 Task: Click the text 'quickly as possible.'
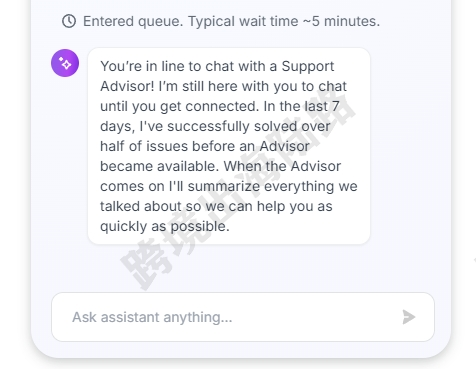point(165,226)
